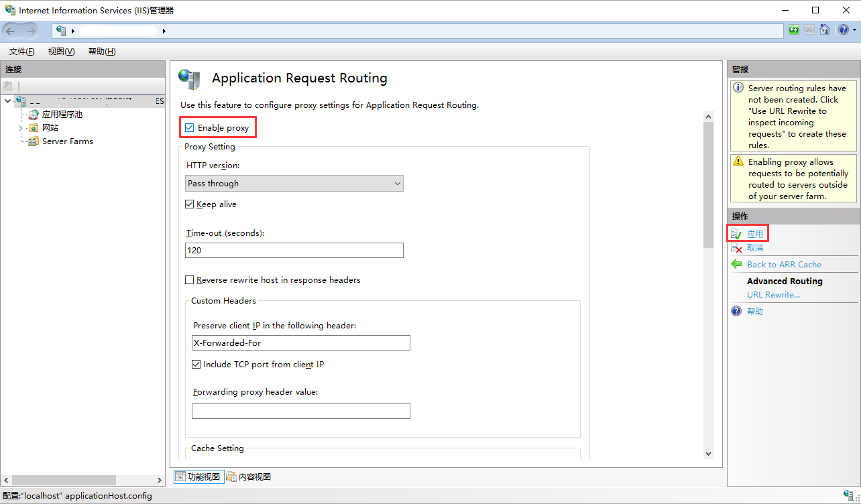Expand the 网站 node in the tree
The image size is (861, 504).
pyautogui.click(x=21, y=128)
